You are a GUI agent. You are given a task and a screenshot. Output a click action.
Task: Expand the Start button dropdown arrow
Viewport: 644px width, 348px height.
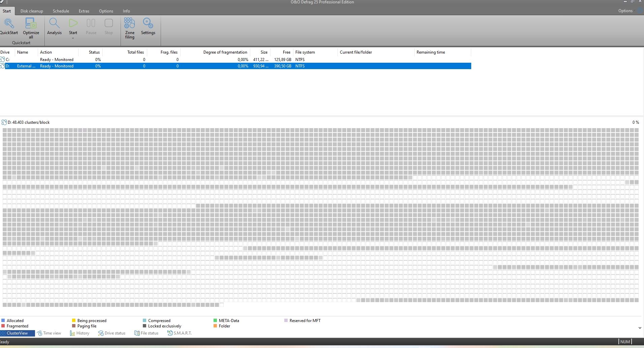[x=73, y=38]
